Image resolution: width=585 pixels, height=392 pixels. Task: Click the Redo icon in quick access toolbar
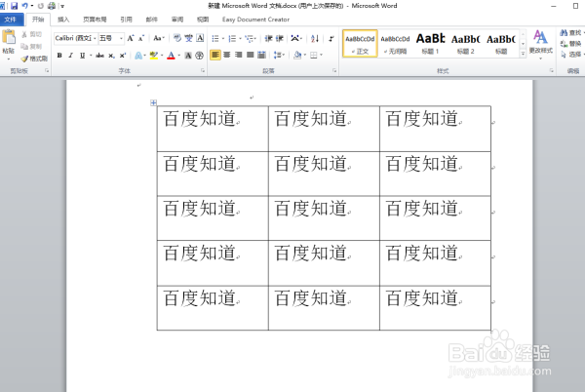click(41, 6)
